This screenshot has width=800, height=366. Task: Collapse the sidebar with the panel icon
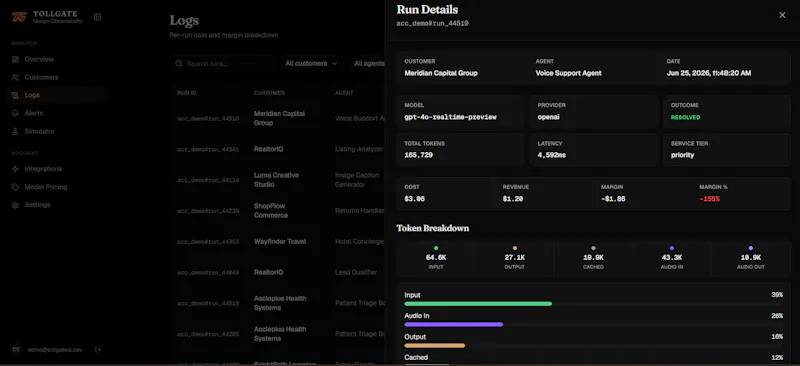pyautogui.click(x=97, y=17)
